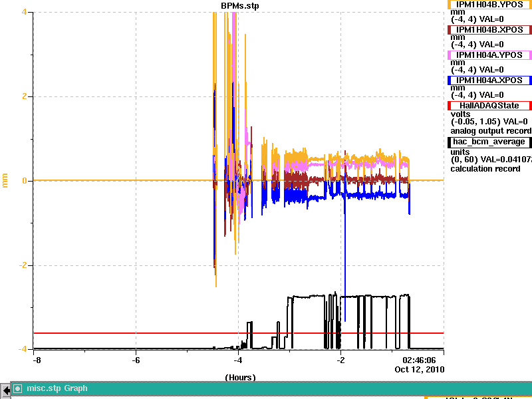
Task: Click the (-0.05, 1.05) VAL=0 range text
Action: click(x=489, y=122)
